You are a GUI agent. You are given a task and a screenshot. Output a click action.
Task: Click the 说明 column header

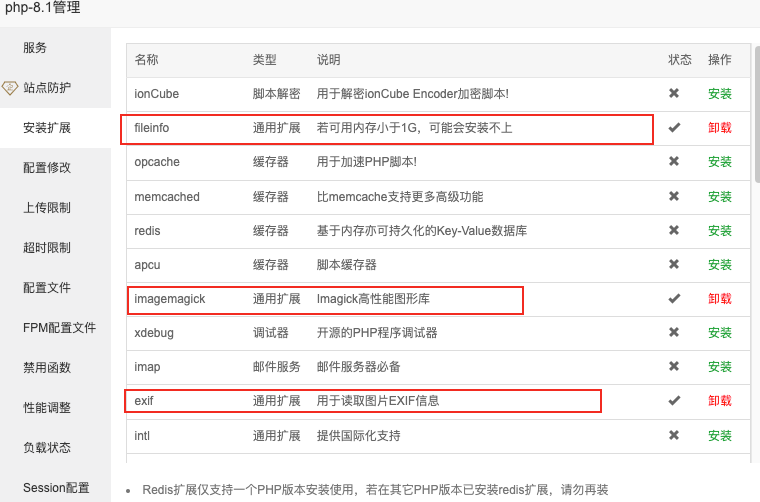[x=329, y=60]
